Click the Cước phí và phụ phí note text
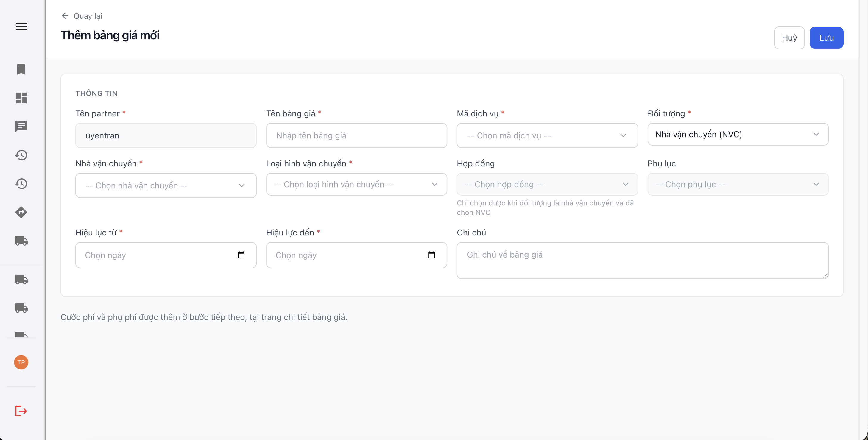 204,317
